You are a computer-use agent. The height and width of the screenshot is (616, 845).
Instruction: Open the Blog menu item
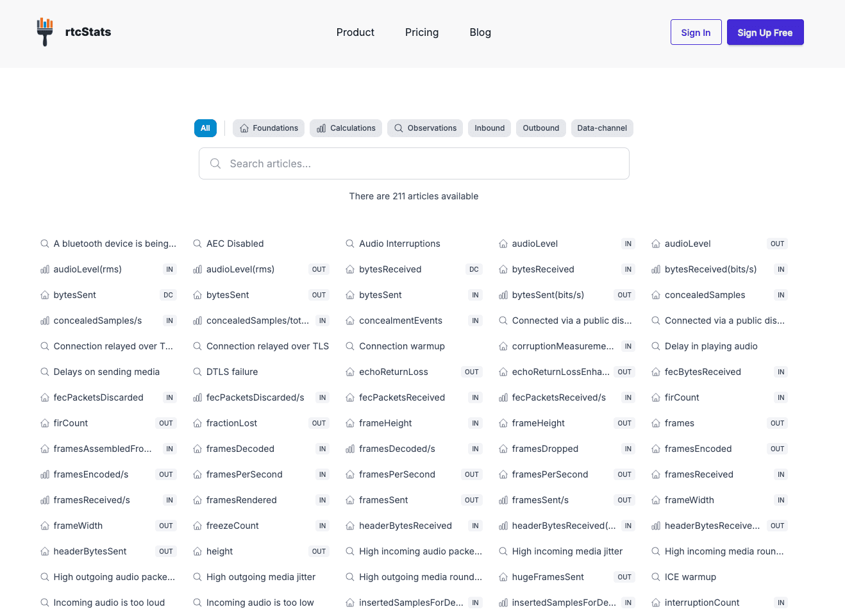(x=480, y=32)
